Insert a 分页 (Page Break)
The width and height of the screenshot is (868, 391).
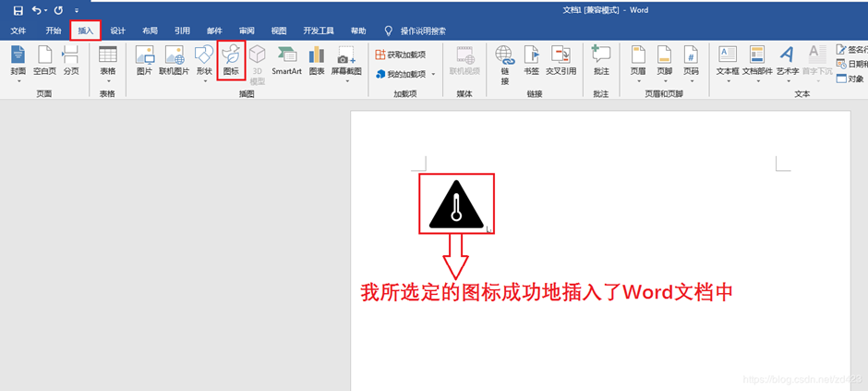coord(71,60)
